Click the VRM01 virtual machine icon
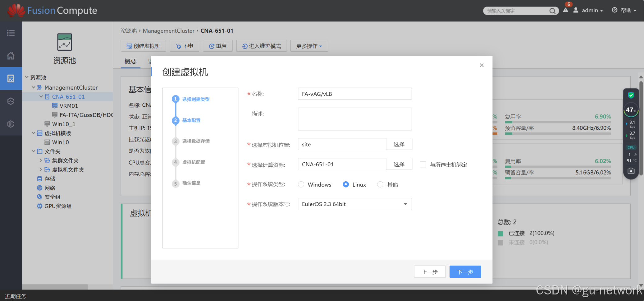Viewport: 644px width, 301px height. tap(55, 106)
